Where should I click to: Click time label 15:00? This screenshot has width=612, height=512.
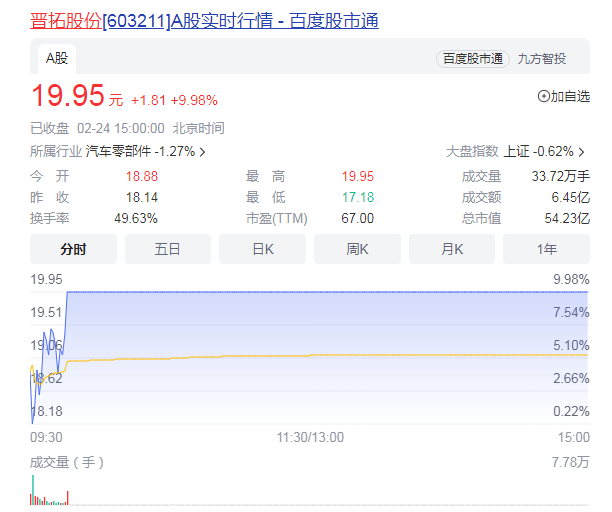point(573,437)
